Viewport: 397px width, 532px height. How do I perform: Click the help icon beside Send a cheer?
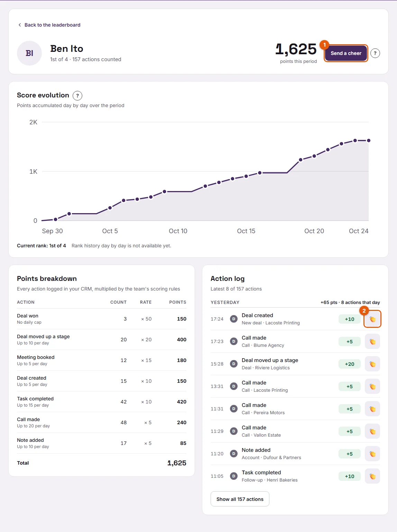(x=375, y=53)
